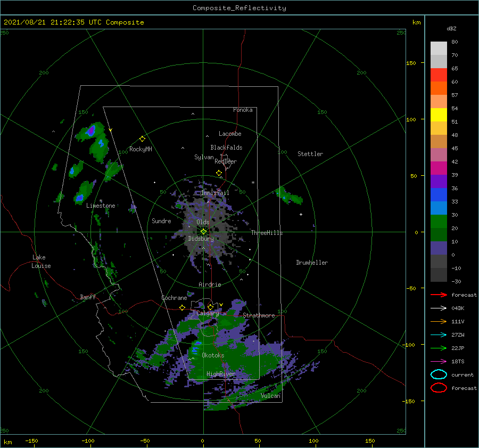Click the Stettler town label
479x448 pixels.
coord(310,154)
